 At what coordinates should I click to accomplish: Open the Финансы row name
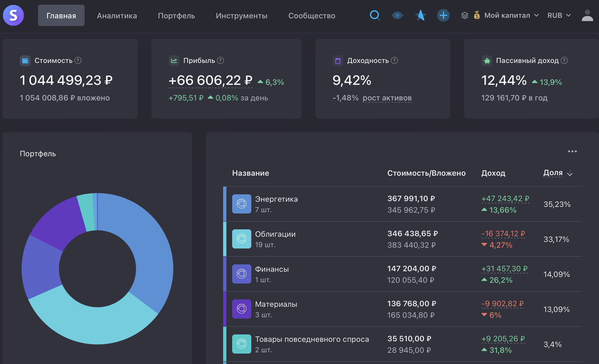[x=272, y=269]
